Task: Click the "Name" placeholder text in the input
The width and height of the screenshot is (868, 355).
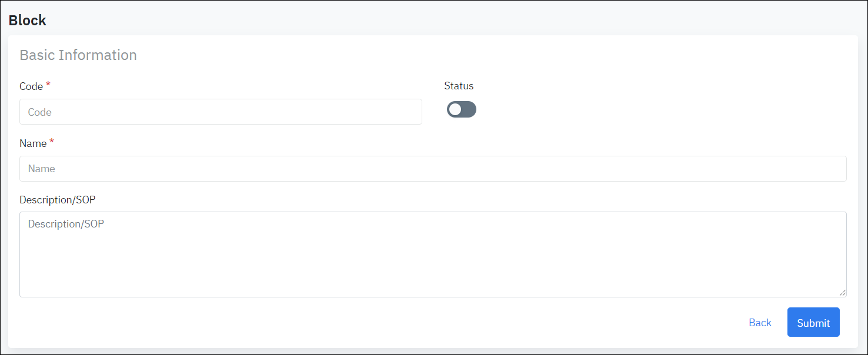Action: 42,169
